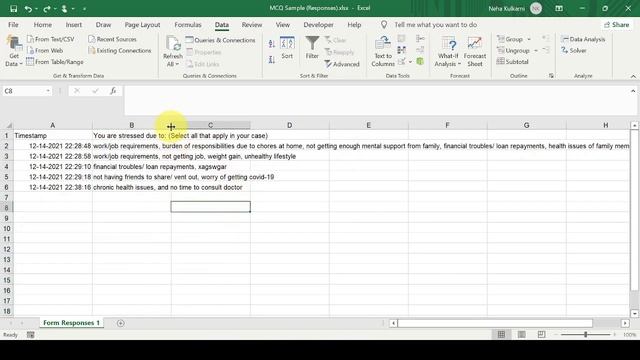Viewport: 640px width, 360px height.
Task: Open Advanced filter options
Action: 342,64
